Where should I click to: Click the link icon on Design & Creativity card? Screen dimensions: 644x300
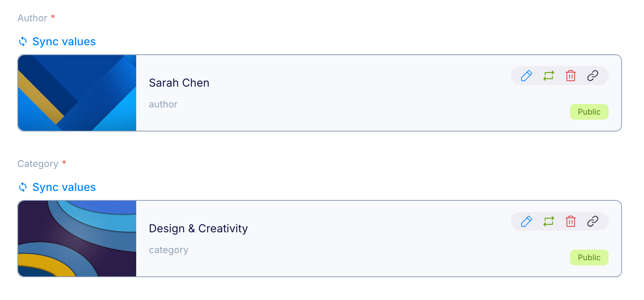592,221
